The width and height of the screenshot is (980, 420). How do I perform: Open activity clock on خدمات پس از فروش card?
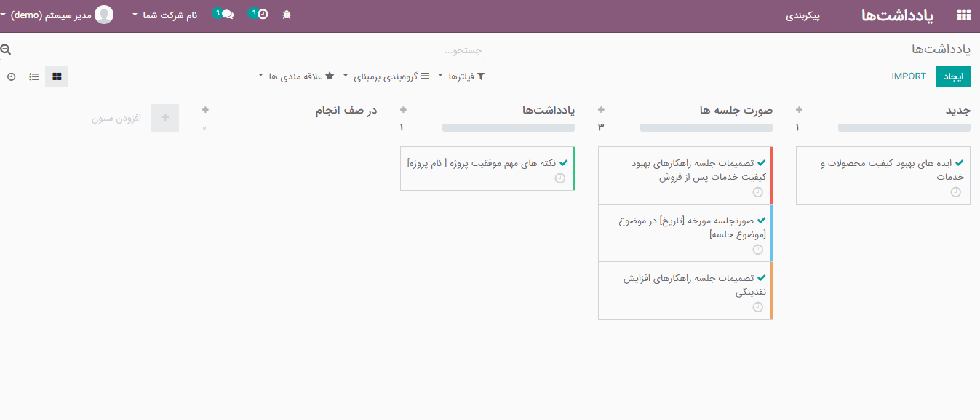click(x=757, y=192)
